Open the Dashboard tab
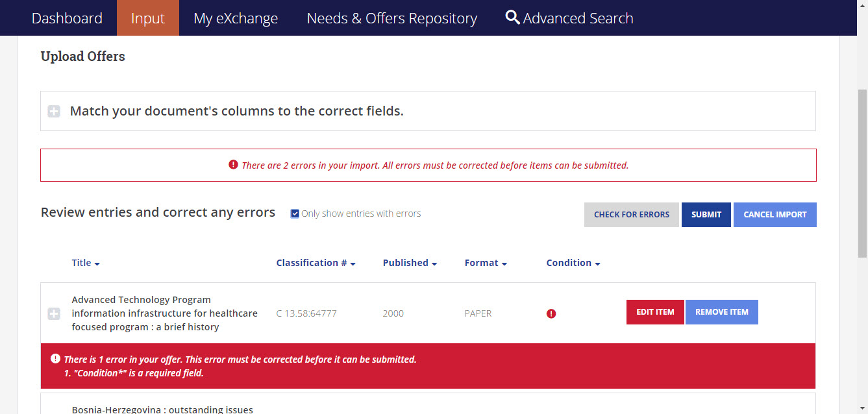This screenshot has height=414, width=868. [67, 18]
